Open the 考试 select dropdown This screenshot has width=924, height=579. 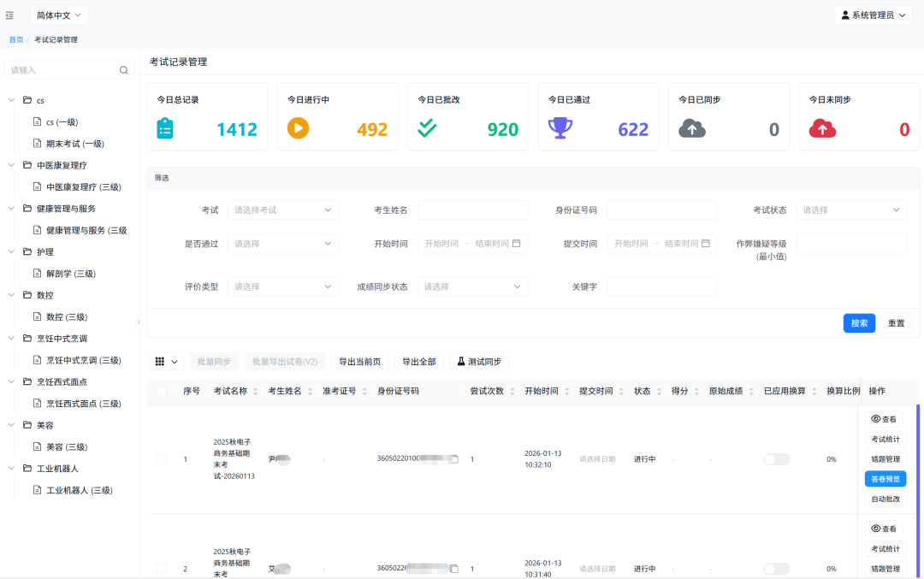coord(283,210)
